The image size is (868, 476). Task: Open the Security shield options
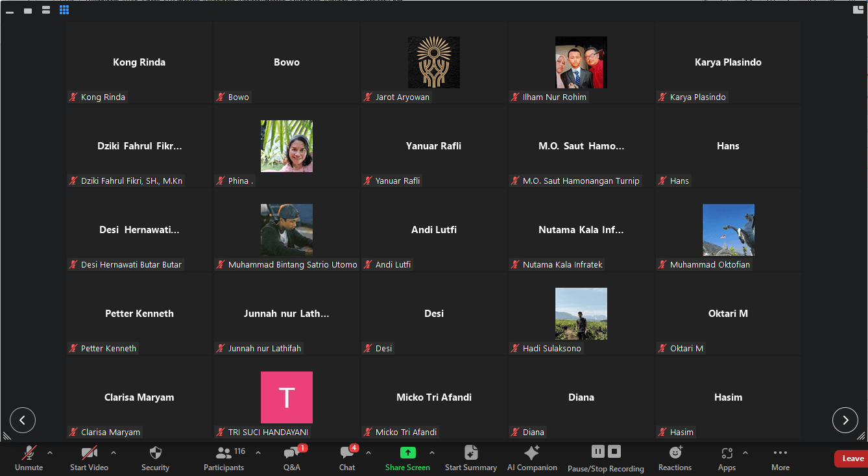tap(155, 458)
